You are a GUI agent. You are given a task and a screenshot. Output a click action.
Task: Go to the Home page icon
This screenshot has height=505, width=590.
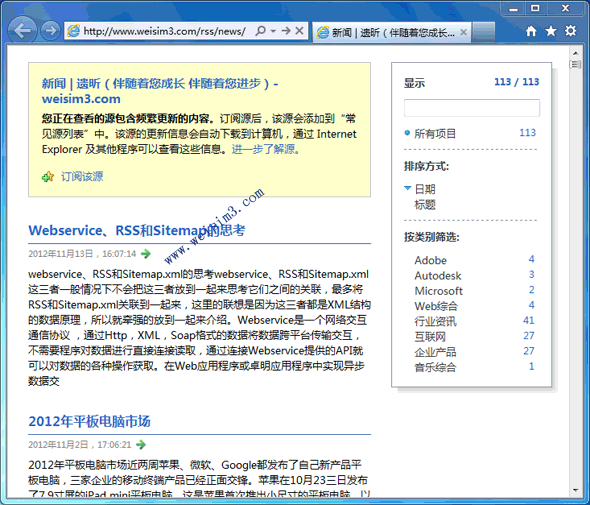click(x=531, y=31)
